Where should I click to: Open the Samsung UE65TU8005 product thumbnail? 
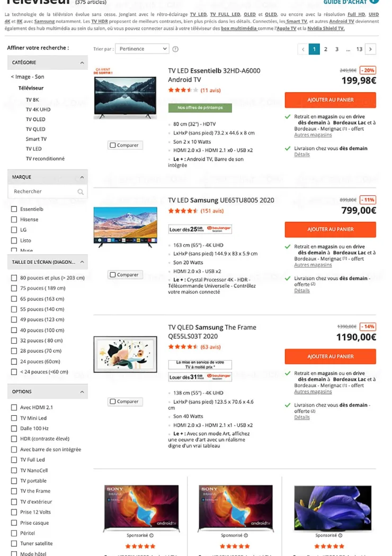125,226
